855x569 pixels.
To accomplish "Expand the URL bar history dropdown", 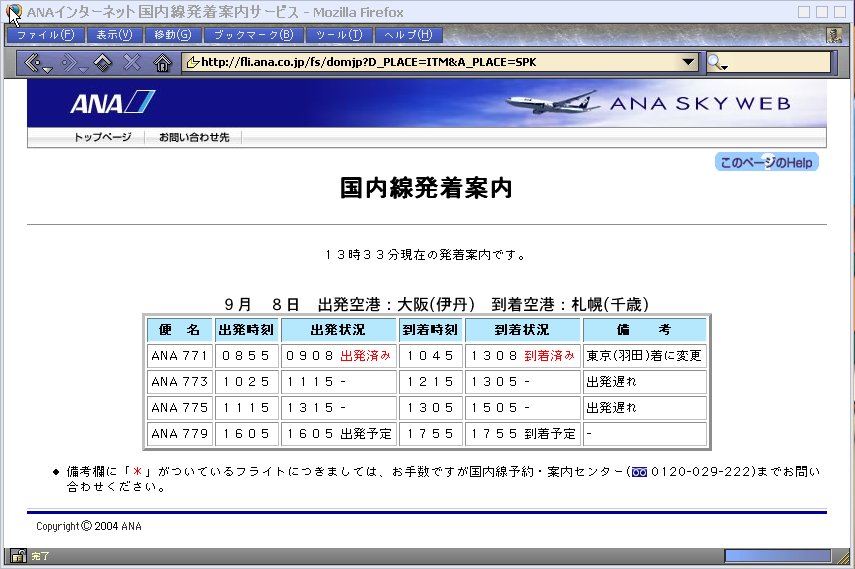I will click(x=688, y=62).
